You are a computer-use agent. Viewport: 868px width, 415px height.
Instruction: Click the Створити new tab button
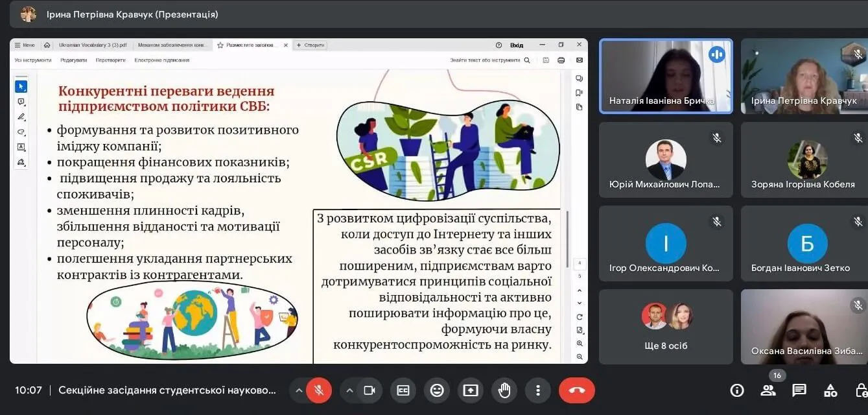tap(311, 45)
